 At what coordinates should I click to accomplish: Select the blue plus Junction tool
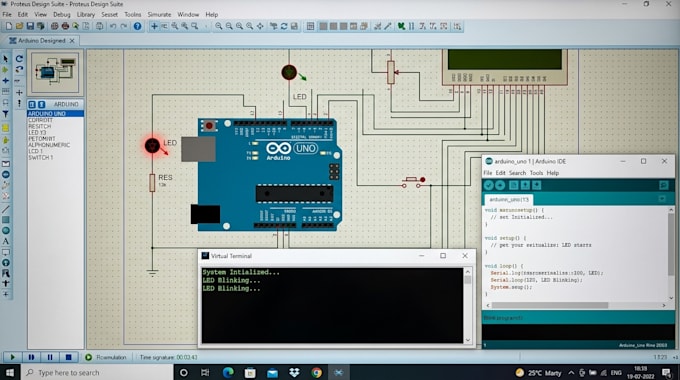(6, 81)
